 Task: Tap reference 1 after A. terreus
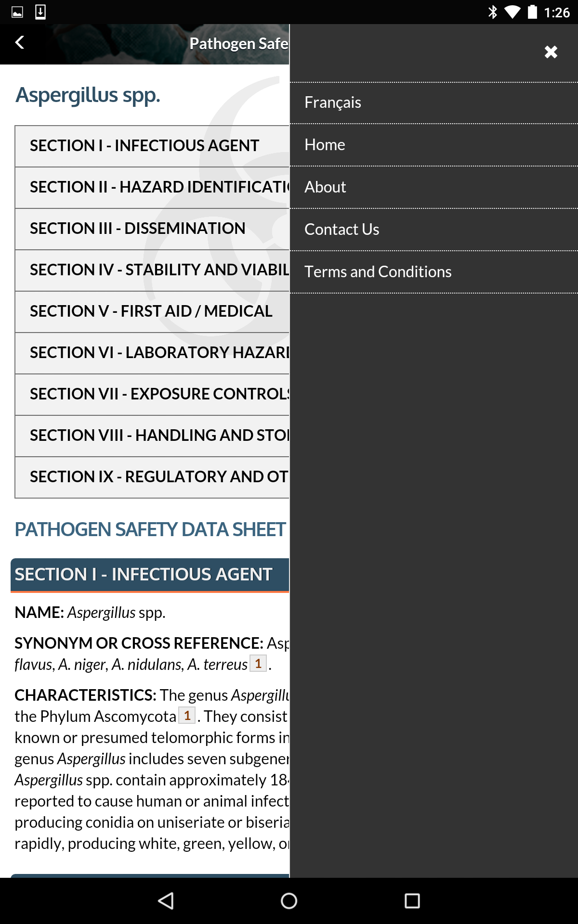click(x=258, y=664)
